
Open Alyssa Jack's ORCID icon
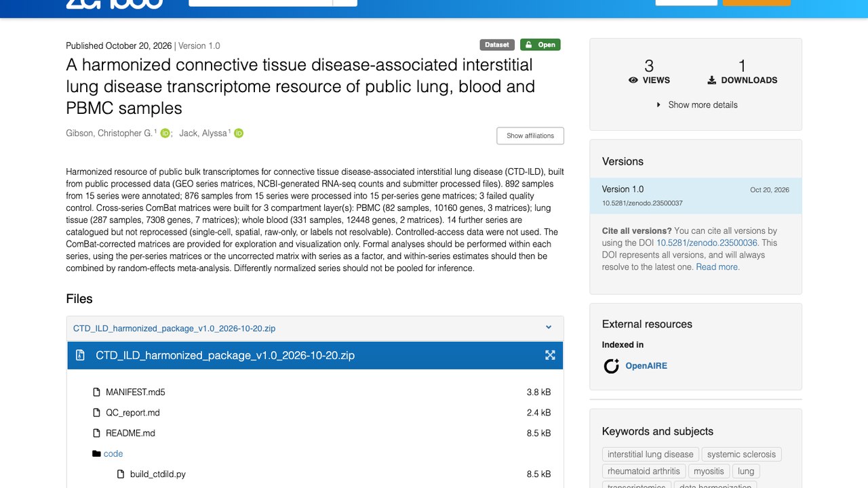(x=239, y=134)
